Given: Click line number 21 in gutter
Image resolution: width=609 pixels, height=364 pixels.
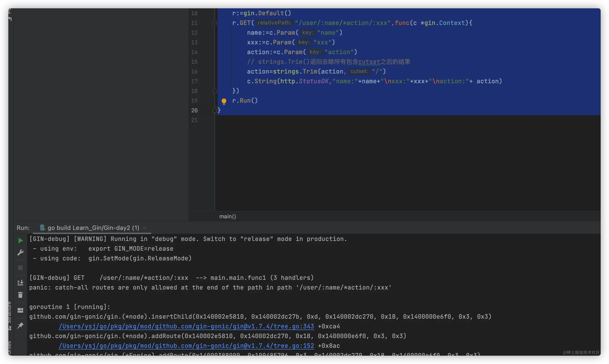Looking at the screenshot, I should tap(194, 120).
